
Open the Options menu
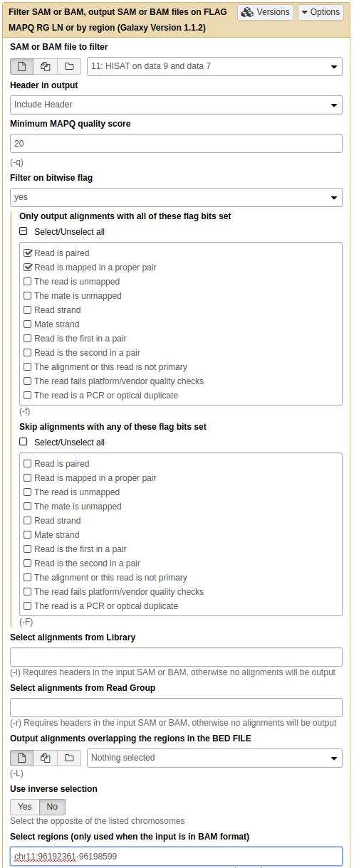[x=321, y=12]
